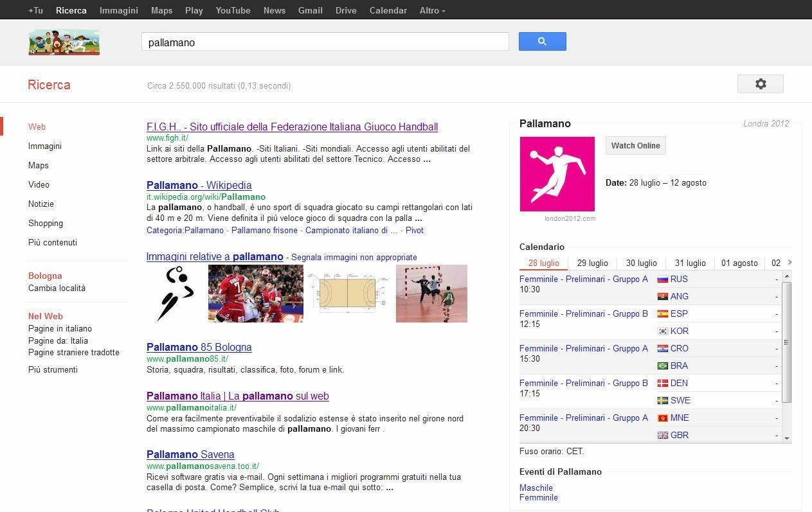Viewport: 812px width, 512px height.
Task: Expand the Altro dropdown in top bar
Action: click(x=432, y=10)
